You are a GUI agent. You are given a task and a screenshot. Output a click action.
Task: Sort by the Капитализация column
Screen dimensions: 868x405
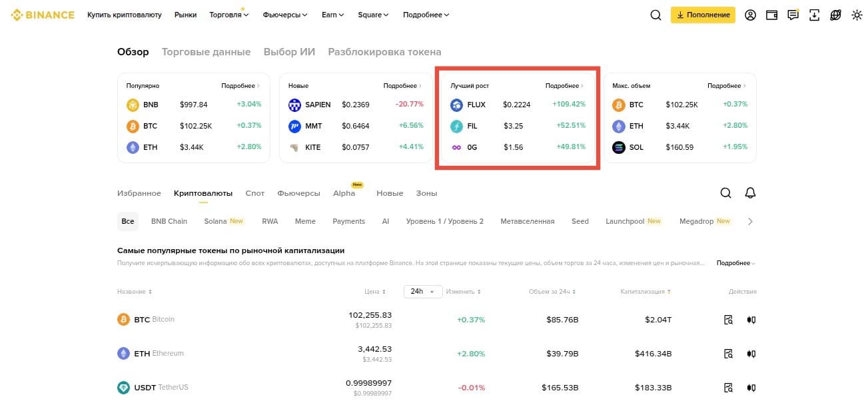[x=645, y=292]
